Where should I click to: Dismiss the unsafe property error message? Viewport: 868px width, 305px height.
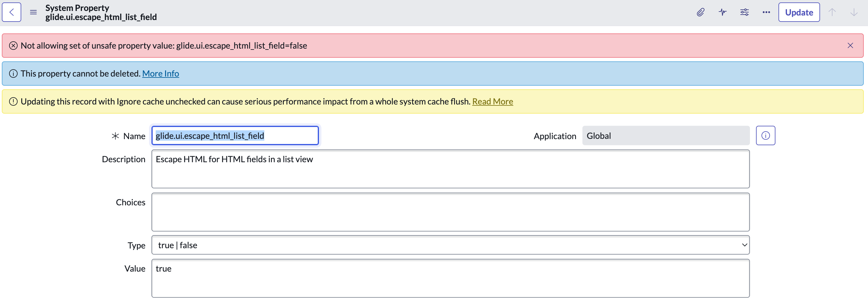pos(850,46)
